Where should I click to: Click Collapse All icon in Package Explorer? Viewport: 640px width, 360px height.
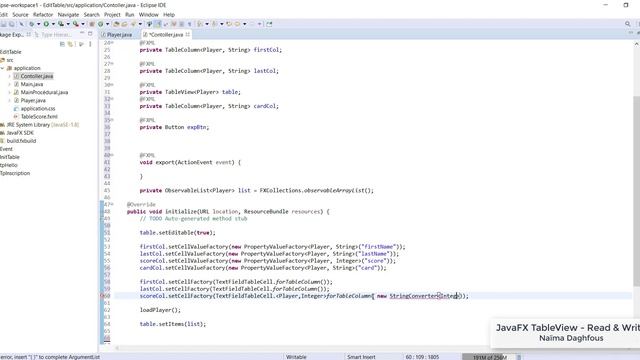[62, 44]
